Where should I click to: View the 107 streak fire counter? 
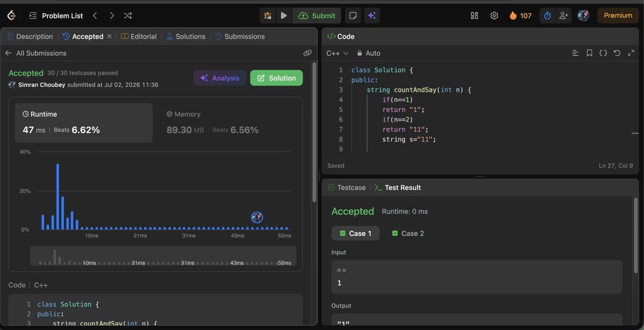[520, 16]
